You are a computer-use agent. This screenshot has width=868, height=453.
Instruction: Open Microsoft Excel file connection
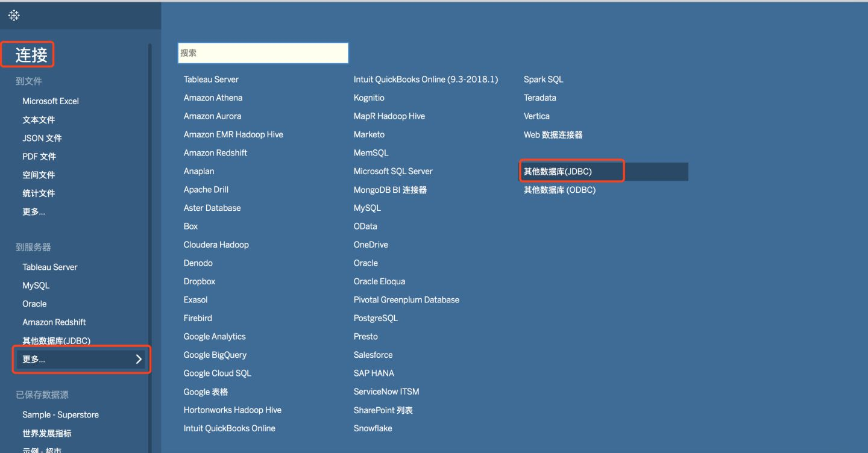(x=51, y=101)
